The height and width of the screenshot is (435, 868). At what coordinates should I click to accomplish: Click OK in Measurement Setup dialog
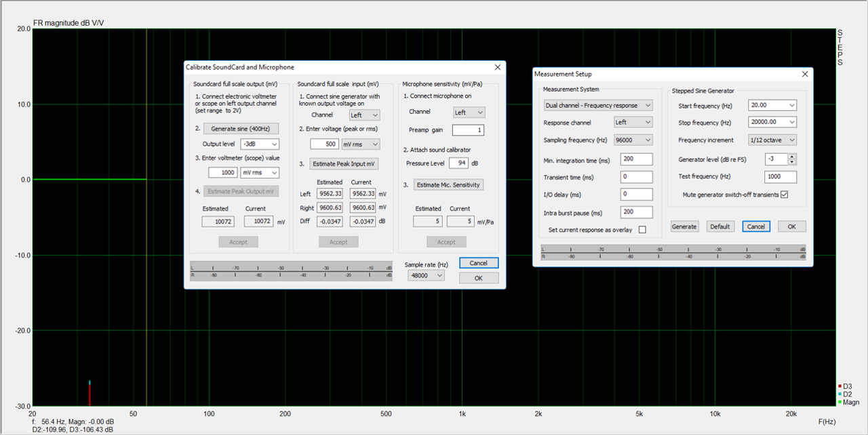pyautogui.click(x=792, y=226)
